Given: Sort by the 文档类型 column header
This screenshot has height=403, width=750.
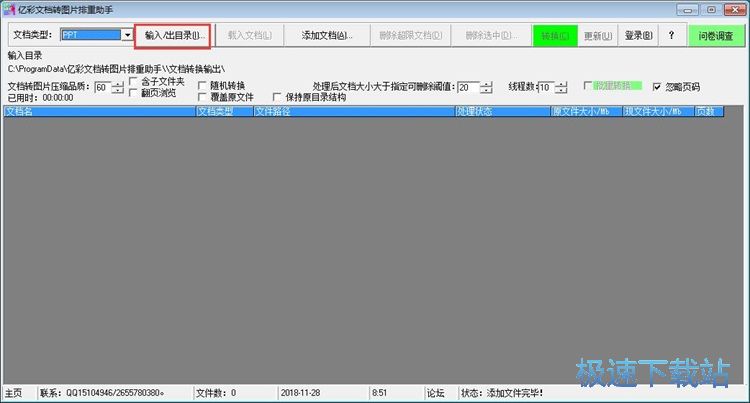Looking at the screenshot, I should coord(224,111).
